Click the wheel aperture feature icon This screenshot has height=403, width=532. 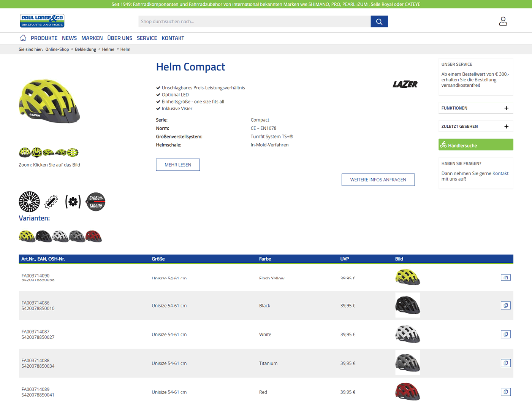tap(29, 201)
